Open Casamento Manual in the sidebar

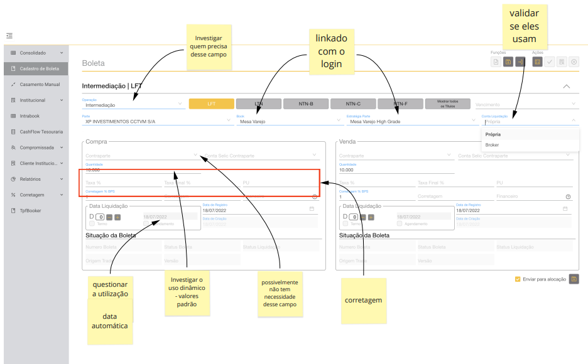pos(39,84)
